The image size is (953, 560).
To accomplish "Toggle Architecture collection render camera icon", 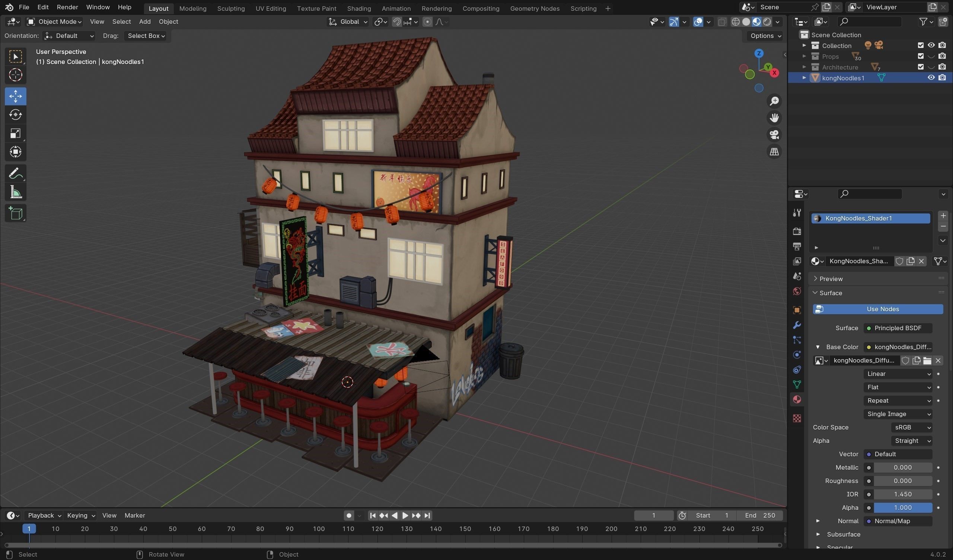I will 942,67.
